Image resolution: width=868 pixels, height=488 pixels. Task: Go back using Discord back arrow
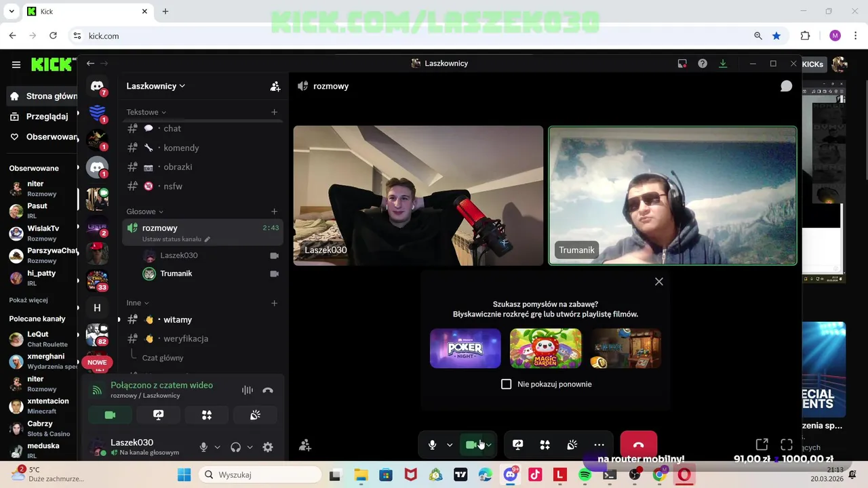click(x=90, y=63)
